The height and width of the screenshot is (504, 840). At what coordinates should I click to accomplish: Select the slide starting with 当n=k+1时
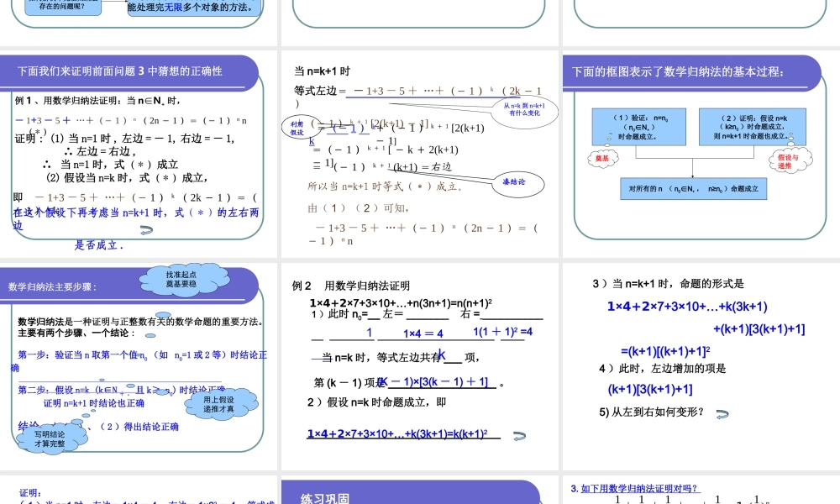click(x=419, y=154)
